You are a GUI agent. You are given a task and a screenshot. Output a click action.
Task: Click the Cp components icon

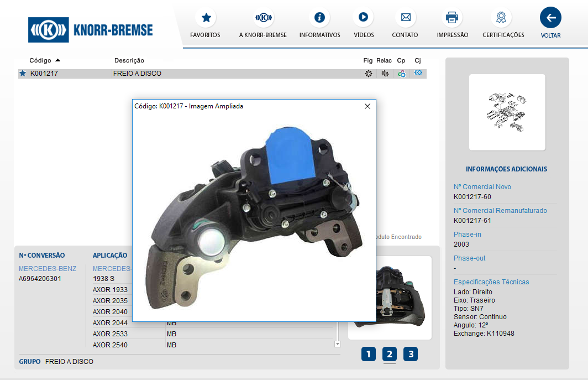pos(402,74)
